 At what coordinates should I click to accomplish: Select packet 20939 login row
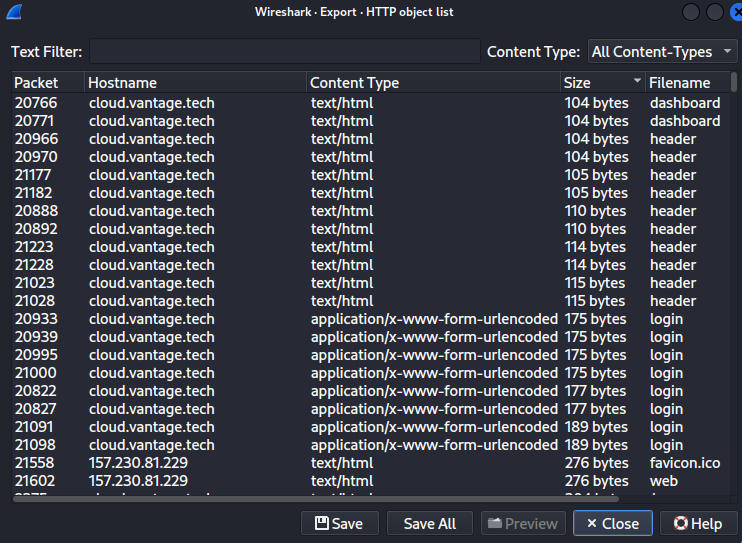371,337
